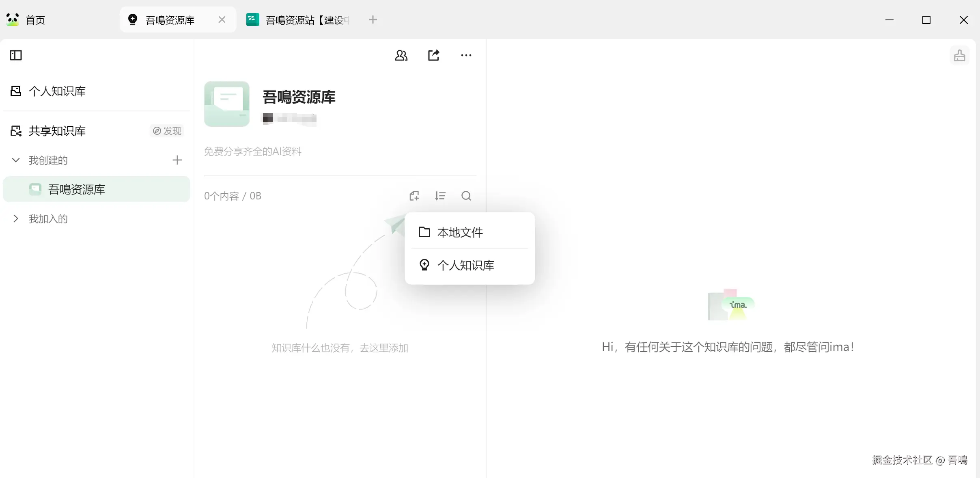This screenshot has width=980, height=478.
Task: Open the sort order icon
Action: coord(440,196)
